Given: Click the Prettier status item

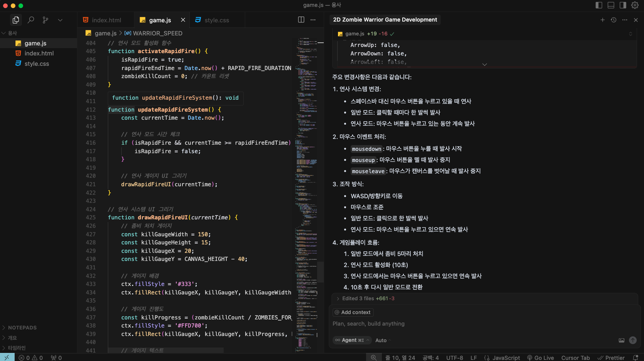Looking at the screenshot, I should click(x=611, y=358).
